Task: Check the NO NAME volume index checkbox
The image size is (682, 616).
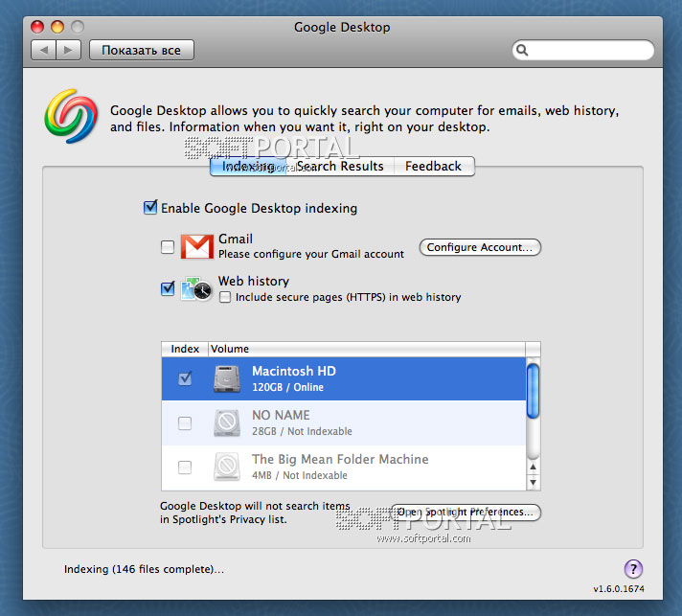Action: click(185, 422)
